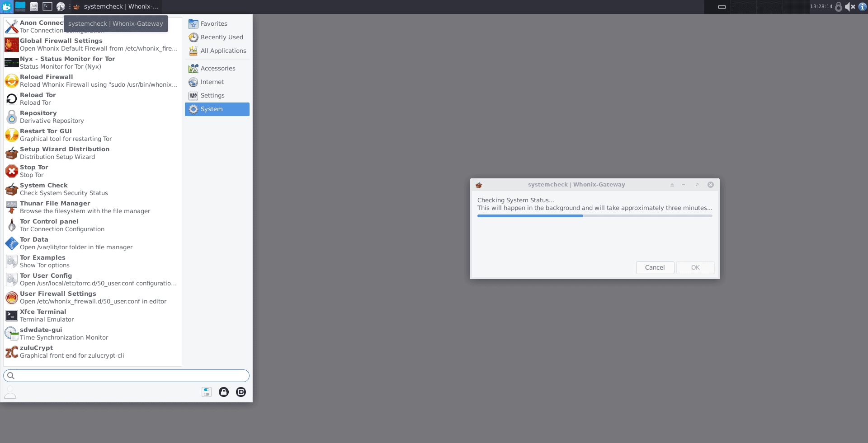Click the clock showing 13:28:14
The width and height of the screenshot is (868, 443).
821,6
